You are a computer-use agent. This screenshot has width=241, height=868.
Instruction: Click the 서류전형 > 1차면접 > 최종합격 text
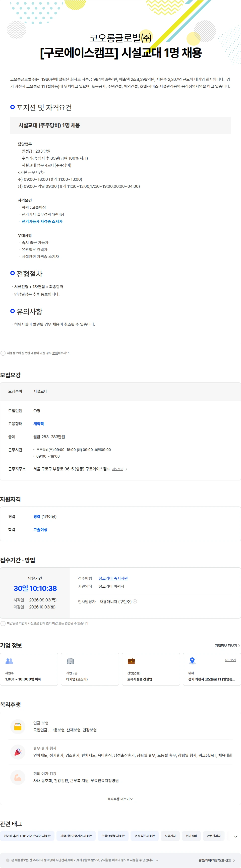[x=39, y=287]
